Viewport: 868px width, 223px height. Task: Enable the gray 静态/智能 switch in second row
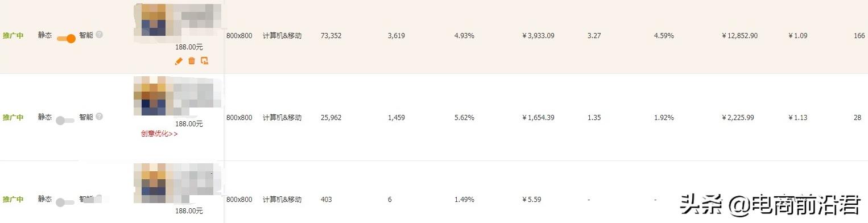pos(65,120)
